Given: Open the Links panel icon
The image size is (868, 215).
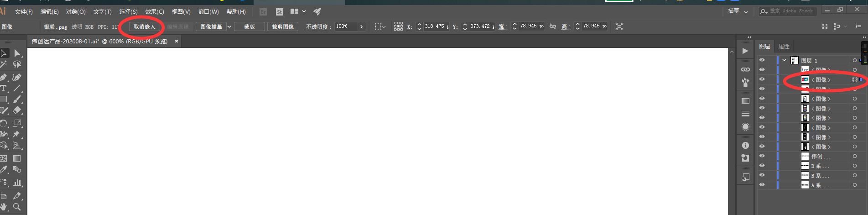Looking at the screenshot, I should tap(745, 69).
